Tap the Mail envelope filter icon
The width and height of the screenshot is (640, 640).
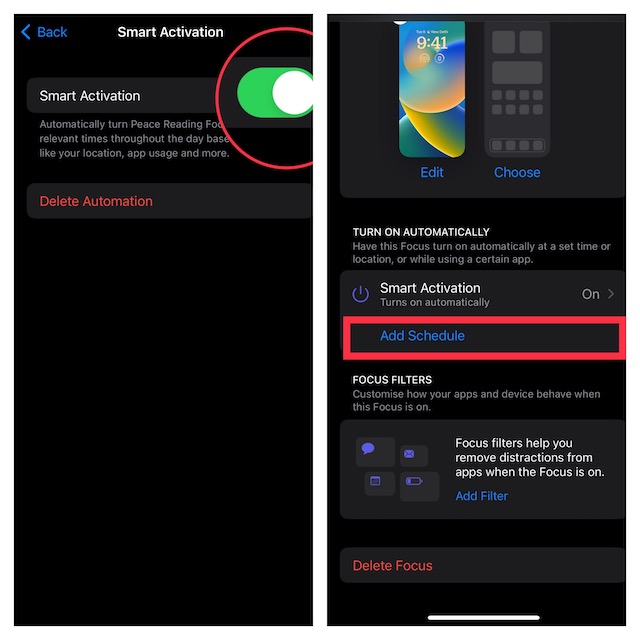[409, 454]
